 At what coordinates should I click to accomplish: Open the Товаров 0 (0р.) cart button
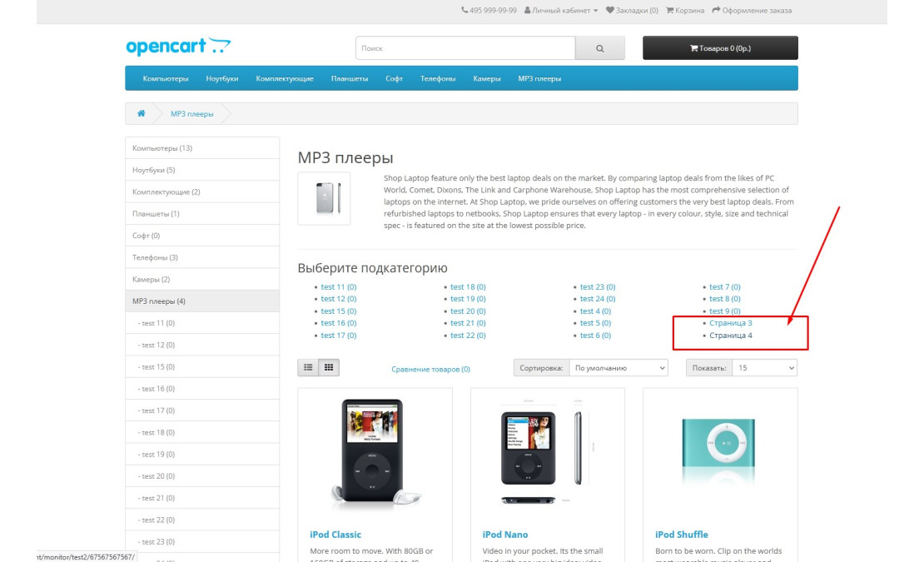click(720, 48)
